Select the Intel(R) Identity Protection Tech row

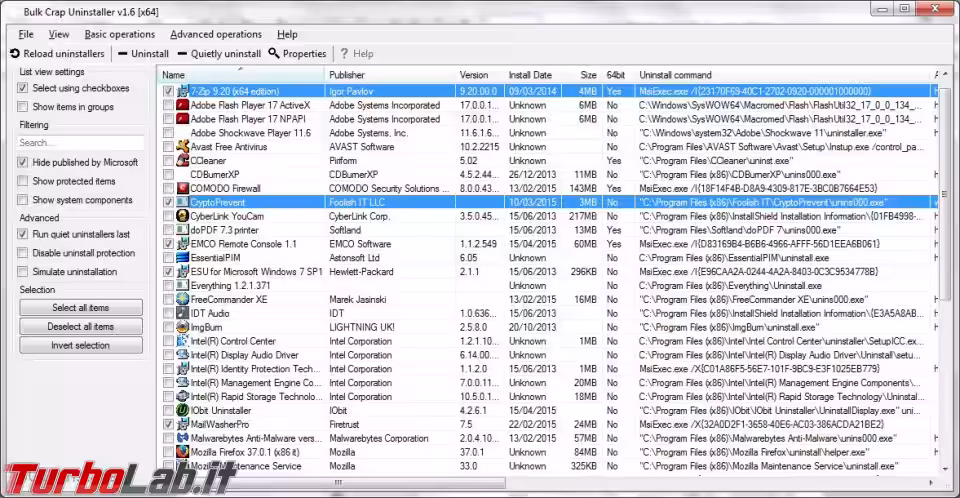point(547,369)
